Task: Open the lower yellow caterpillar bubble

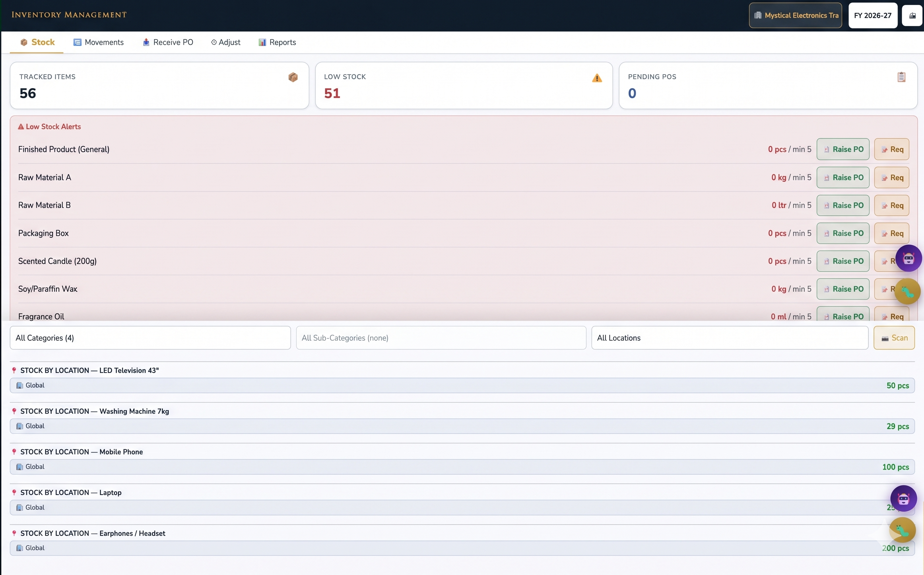Action: 902,530
